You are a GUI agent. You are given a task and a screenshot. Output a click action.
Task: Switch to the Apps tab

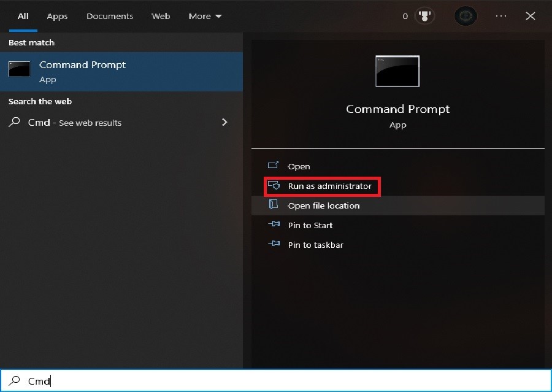(x=57, y=16)
